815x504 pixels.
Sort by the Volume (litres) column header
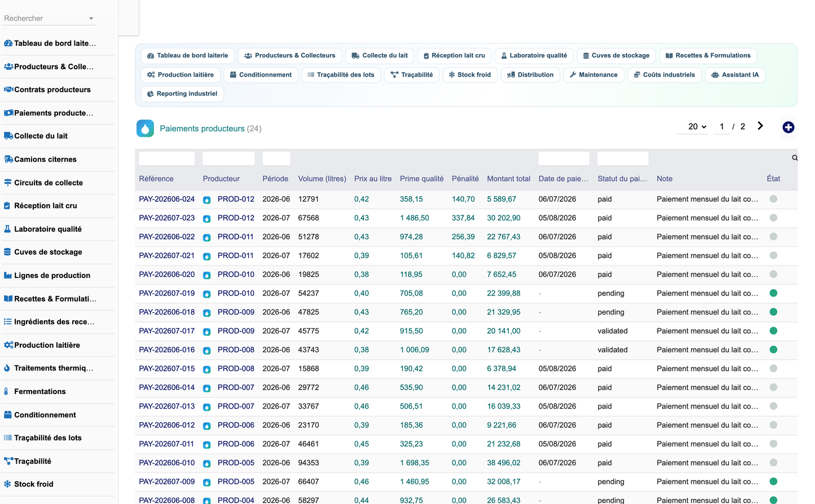pyautogui.click(x=322, y=179)
